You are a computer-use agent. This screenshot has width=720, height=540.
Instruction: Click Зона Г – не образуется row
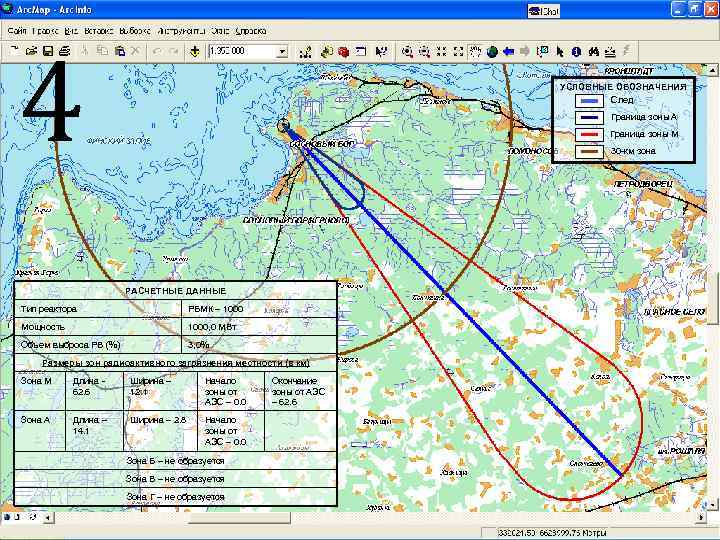[175, 497]
